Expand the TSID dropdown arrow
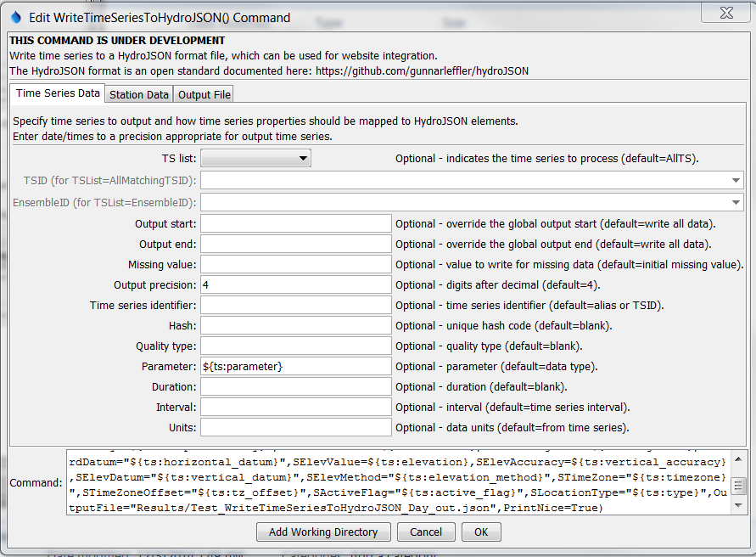 click(x=736, y=179)
